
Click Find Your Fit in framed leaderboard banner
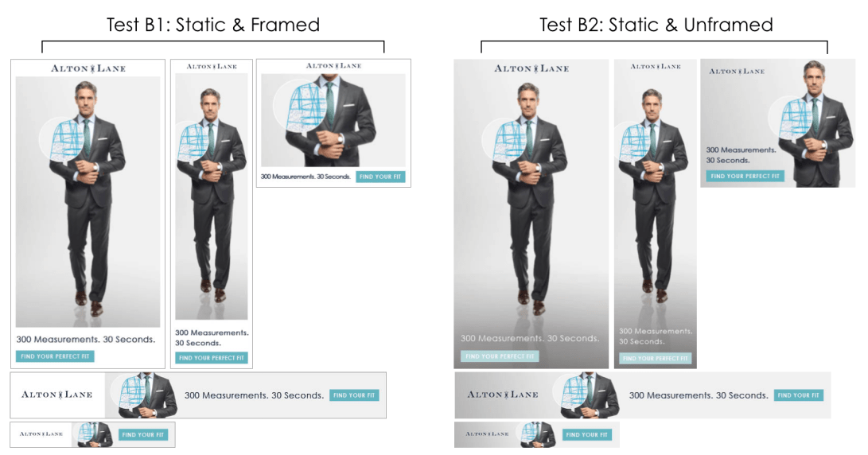click(x=354, y=395)
